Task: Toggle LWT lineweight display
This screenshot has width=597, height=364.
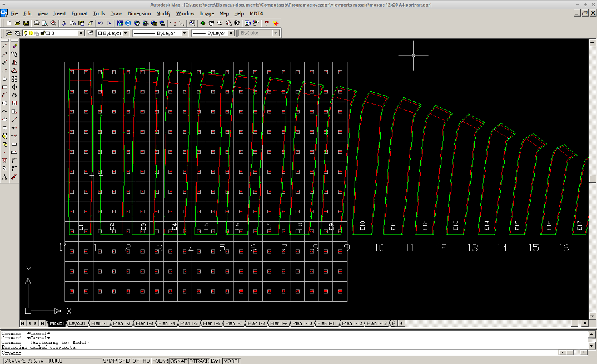Action: [x=216, y=361]
